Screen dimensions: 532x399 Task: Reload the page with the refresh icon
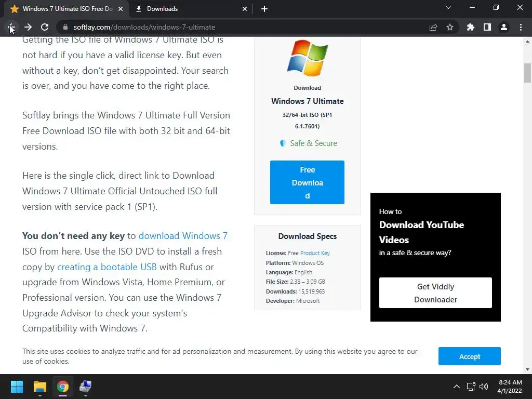coord(45,27)
